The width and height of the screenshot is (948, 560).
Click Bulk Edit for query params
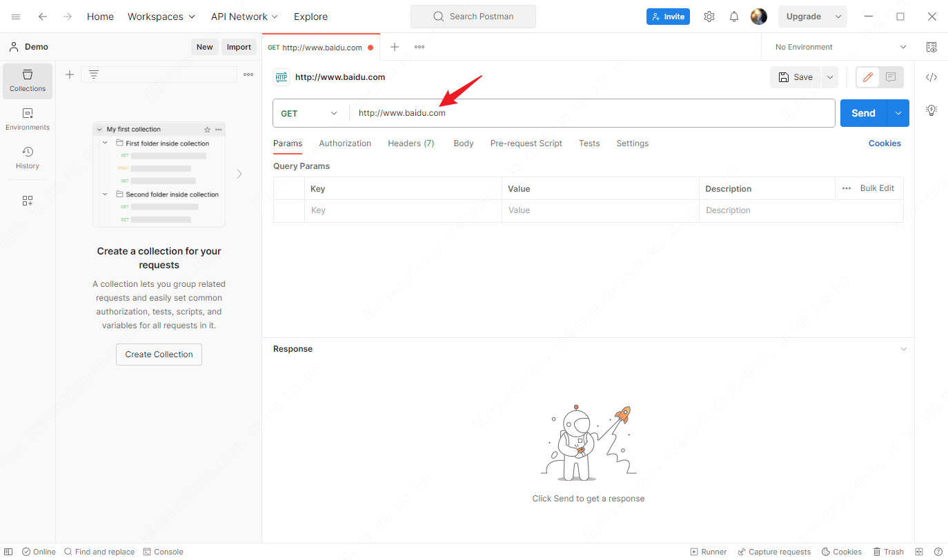(x=877, y=188)
